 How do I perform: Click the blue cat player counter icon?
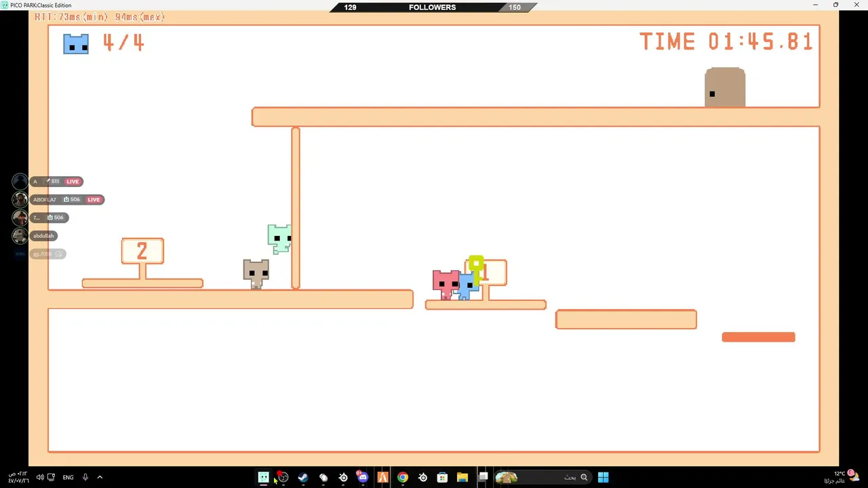(76, 43)
